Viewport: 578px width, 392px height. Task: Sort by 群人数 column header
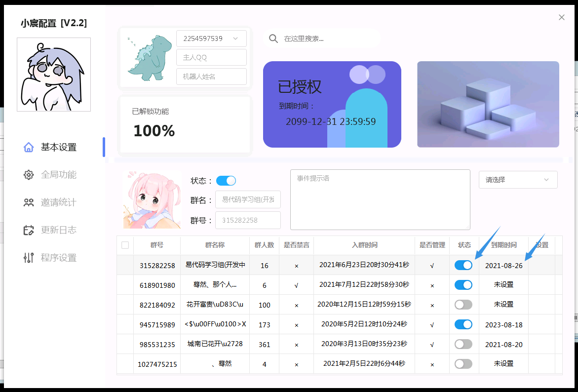point(264,245)
